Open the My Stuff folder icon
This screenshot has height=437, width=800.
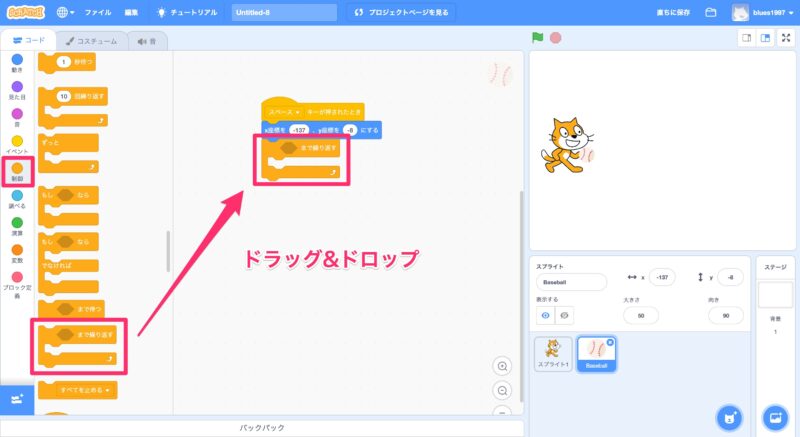coord(711,13)
